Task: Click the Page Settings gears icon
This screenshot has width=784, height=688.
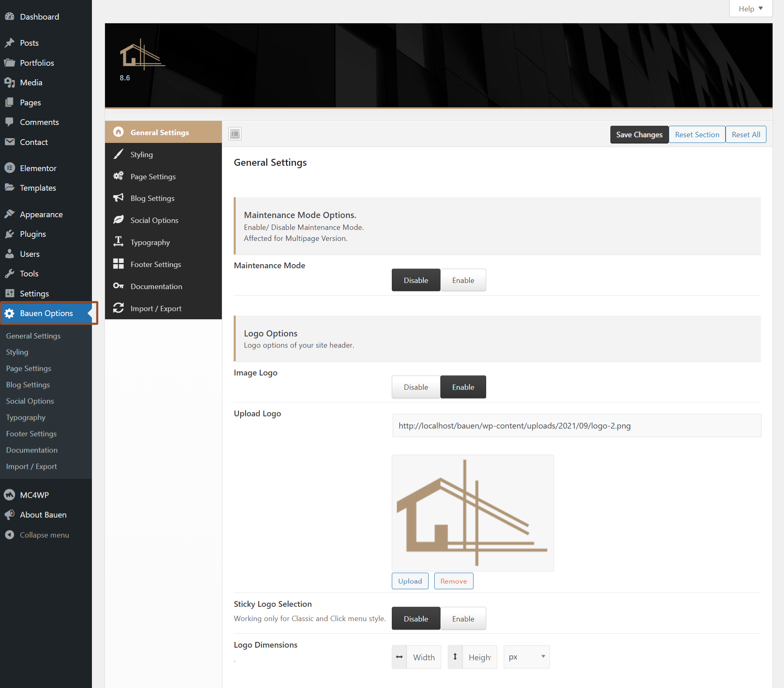Action: (118, 176)
